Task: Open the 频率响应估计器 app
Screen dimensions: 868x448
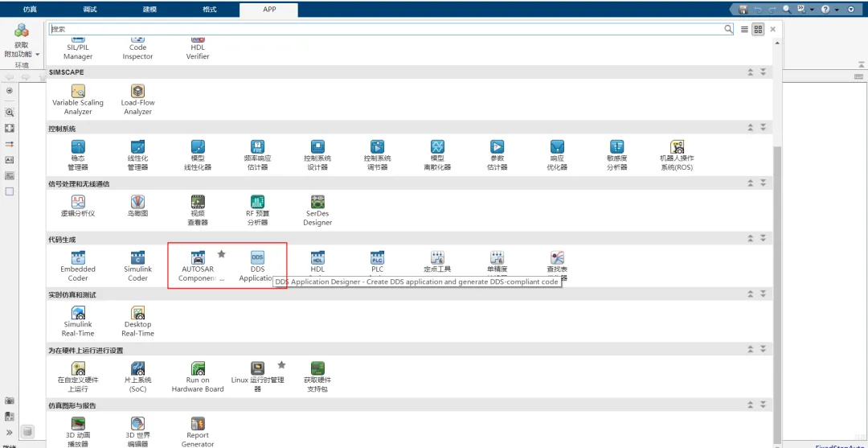Action: point(257,154)
